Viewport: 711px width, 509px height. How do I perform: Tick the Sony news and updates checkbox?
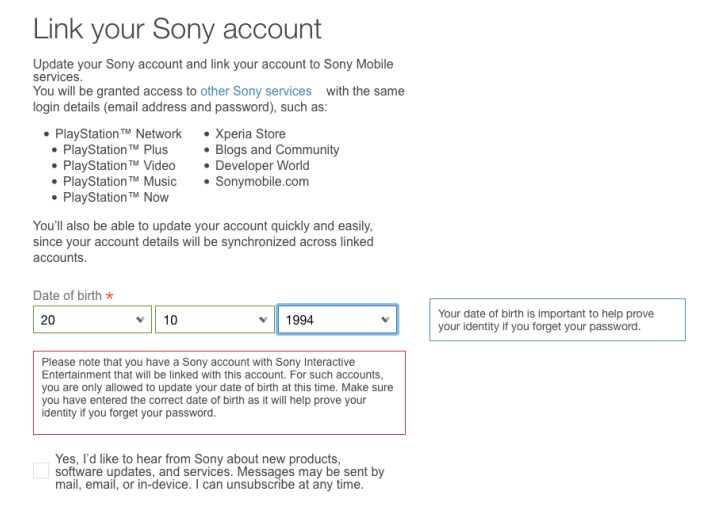coord(41,470)
